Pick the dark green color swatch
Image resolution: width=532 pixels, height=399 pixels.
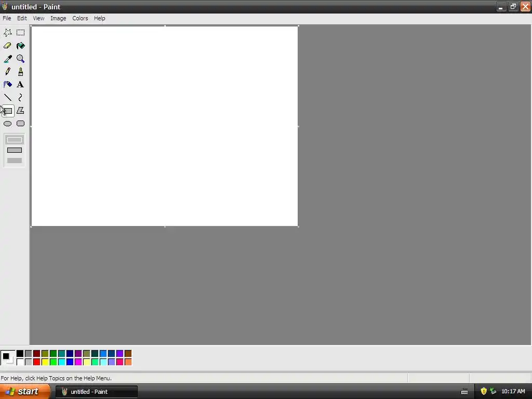coord(54,354)
